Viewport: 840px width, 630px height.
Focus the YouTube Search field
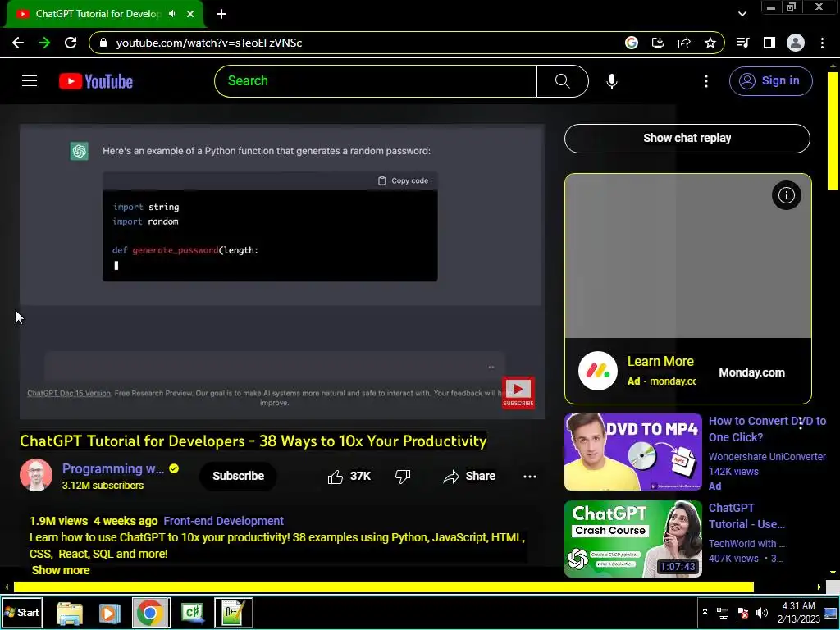pos(376,81)
